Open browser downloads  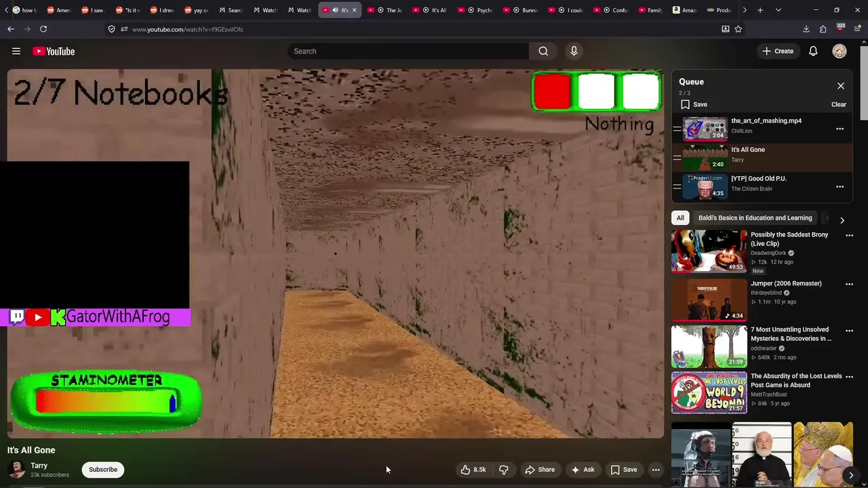point(806,29)
